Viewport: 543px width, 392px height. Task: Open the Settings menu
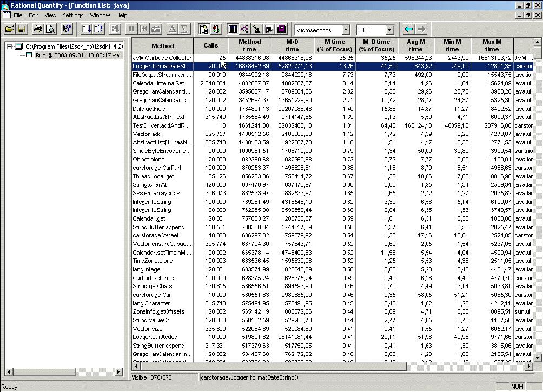[73, 15]
